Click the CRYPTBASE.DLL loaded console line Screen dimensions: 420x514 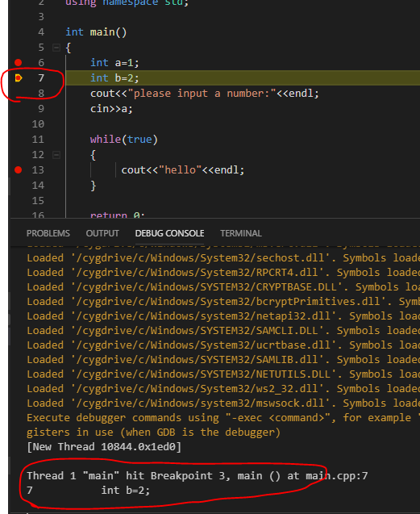(x=223, y=286)
